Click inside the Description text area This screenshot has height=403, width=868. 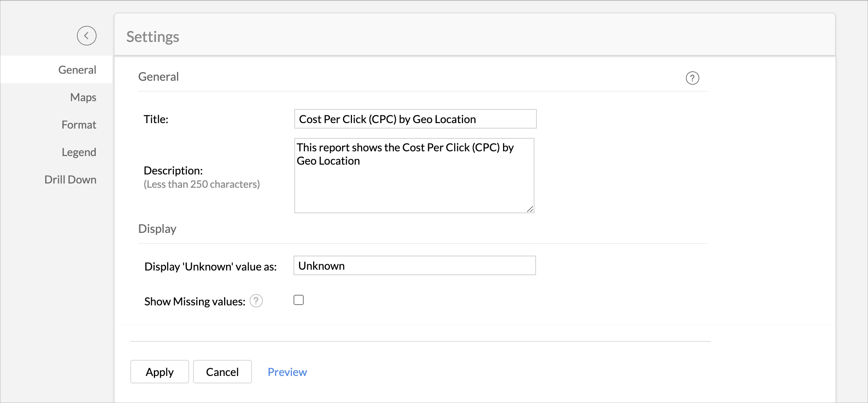point(414,184)
